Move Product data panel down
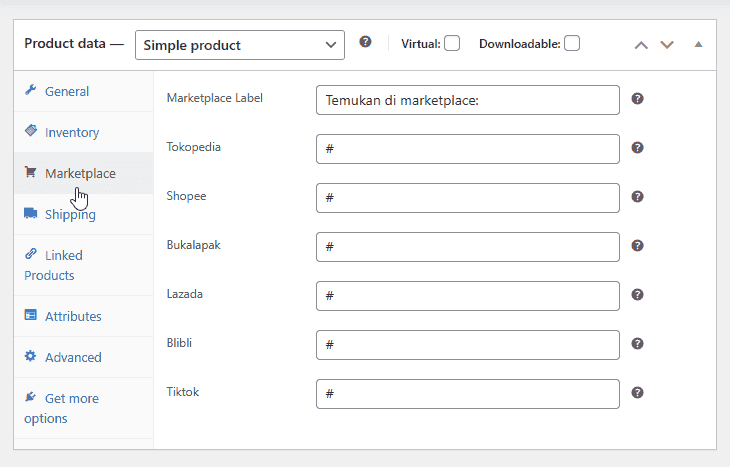The height and width of the screenshot is (467, 730). click(x=667, y=45)
